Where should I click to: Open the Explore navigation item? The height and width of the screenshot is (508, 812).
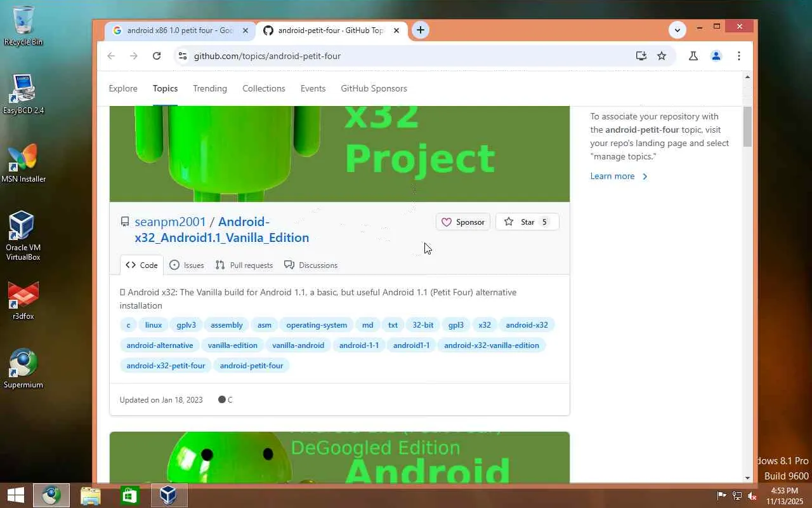pyautogui.click(x=123, y=88)
